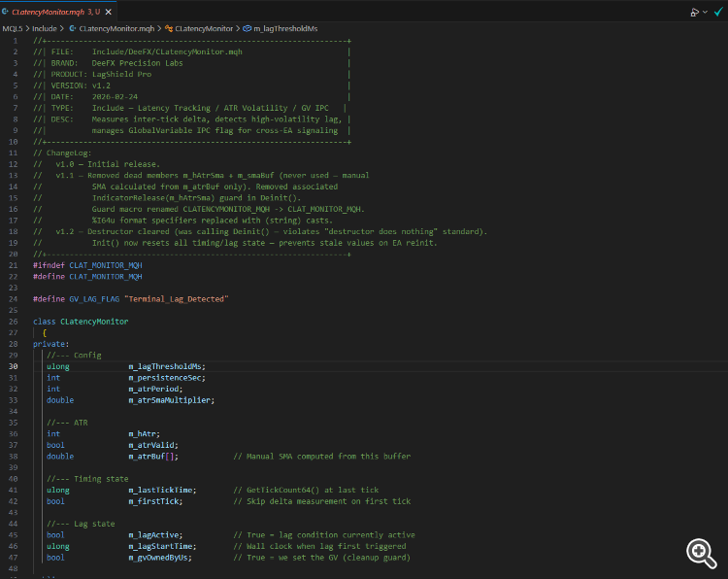Click the private: access keyword
728x579 pixels.
point(49,344)
